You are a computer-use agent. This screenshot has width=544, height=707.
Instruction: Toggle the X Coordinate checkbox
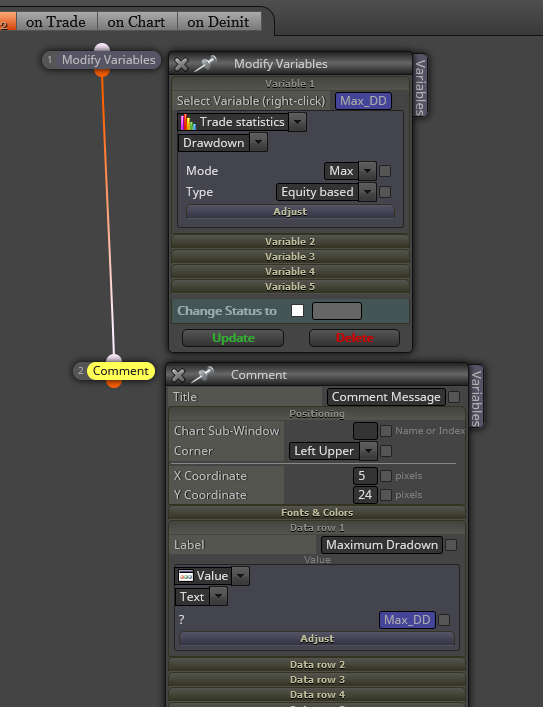[x=386, y=476]
